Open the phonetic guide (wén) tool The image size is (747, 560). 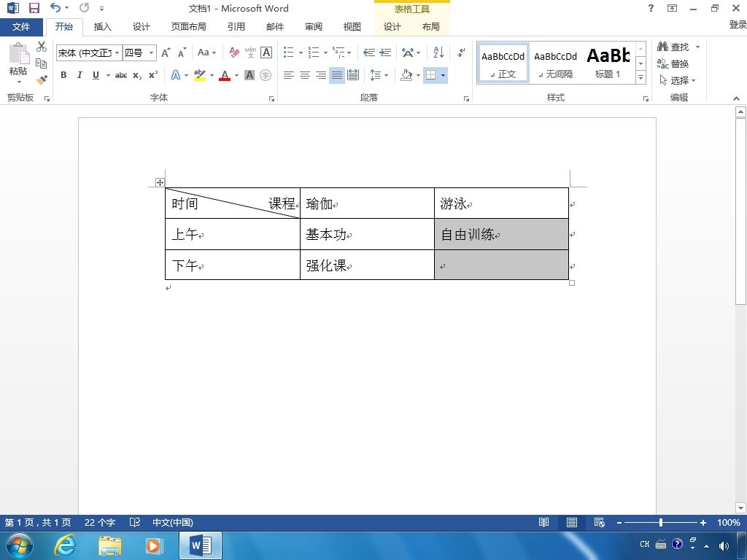[x=250, y=52]
